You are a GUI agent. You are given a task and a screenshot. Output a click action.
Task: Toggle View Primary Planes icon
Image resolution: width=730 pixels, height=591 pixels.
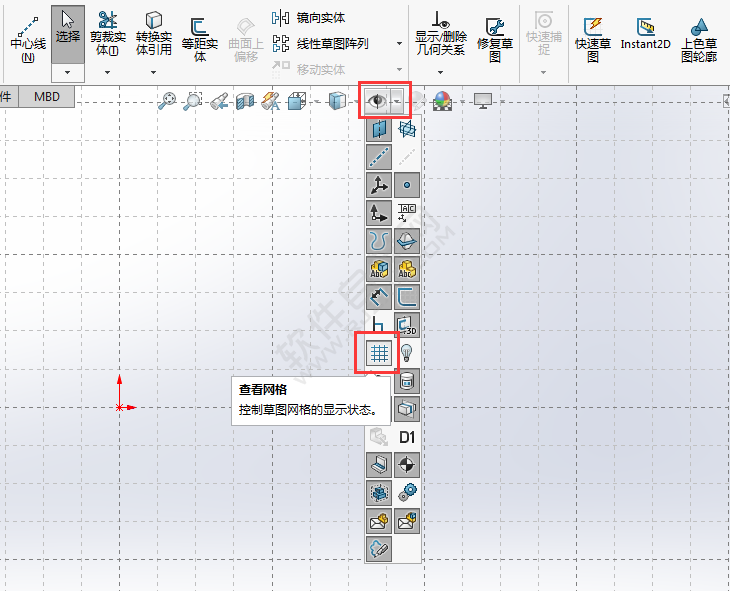[407, 129]
